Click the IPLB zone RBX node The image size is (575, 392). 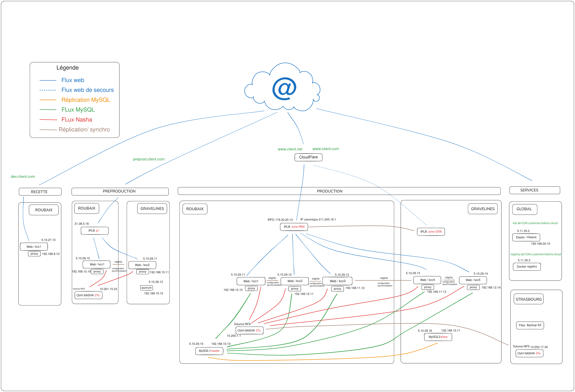point(294,227)
